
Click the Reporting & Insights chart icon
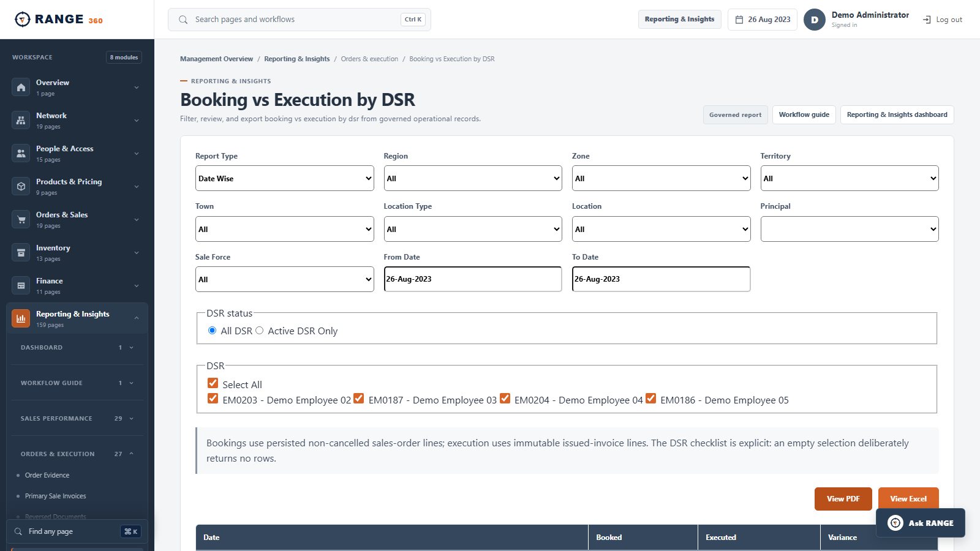tap(21, 318)
